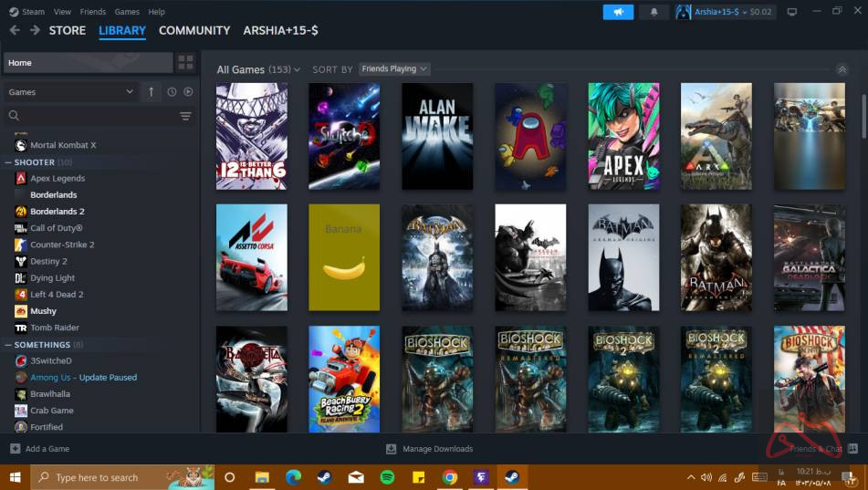Viewport: 868px width, 490px height.
Task: Open the notifications bell
Action: coord(653,12)
